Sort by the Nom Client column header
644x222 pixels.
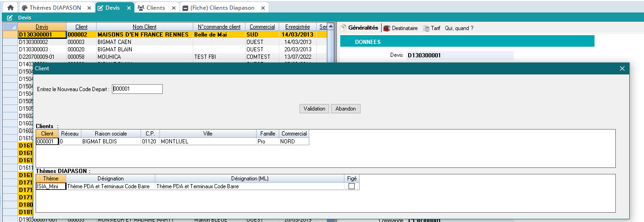point(144,27)
